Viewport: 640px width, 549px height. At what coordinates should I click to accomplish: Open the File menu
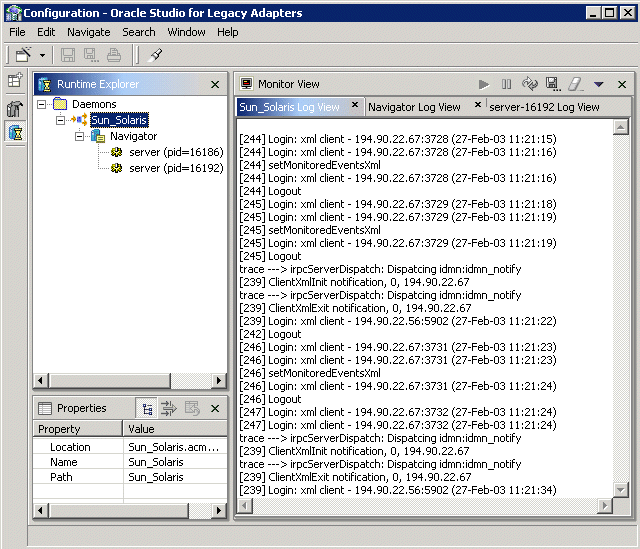click(x=17, y=32)
